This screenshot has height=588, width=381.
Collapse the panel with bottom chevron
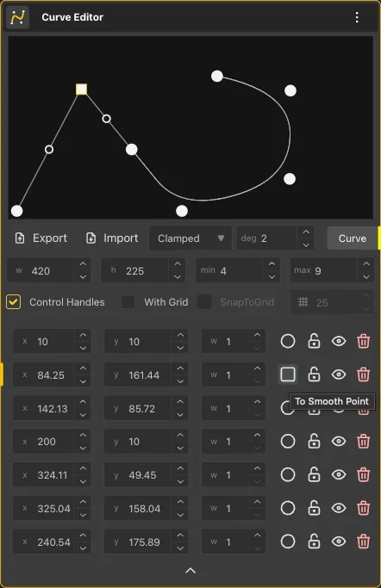[x=190, y=571]
